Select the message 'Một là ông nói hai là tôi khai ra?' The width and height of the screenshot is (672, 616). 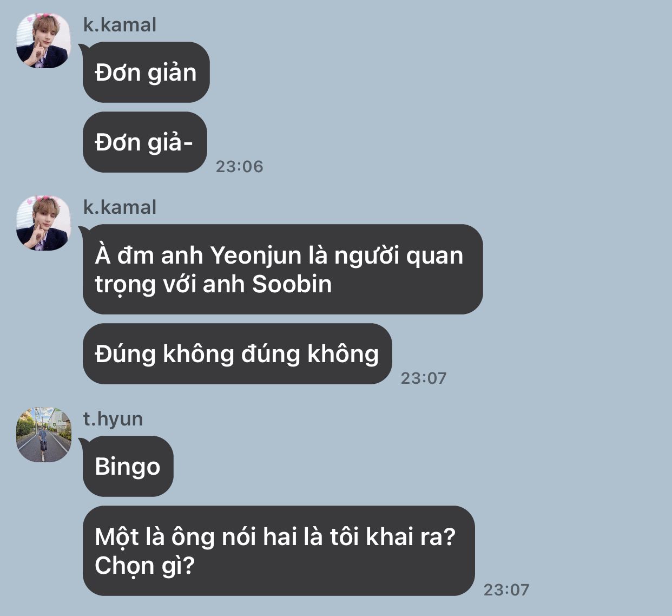click(x=279, y=551)
